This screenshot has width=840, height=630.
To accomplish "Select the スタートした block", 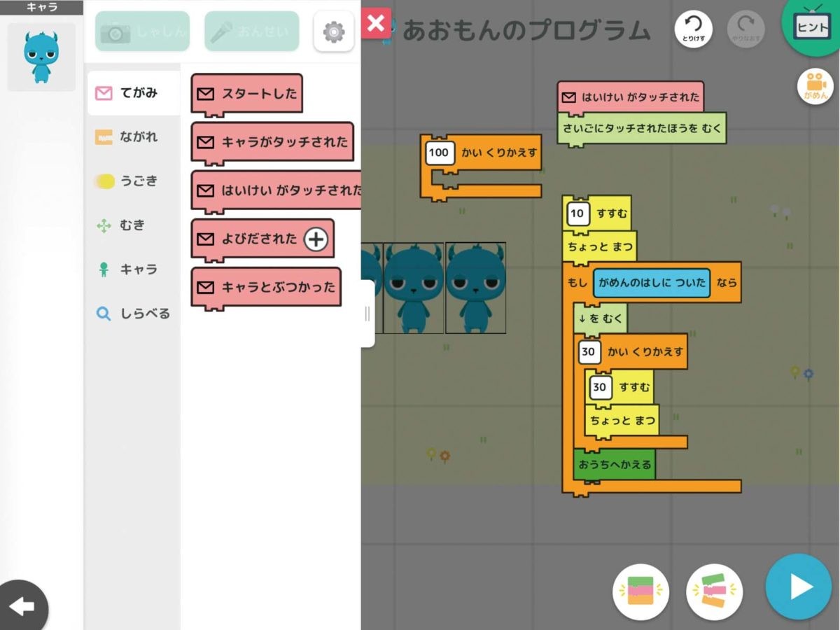I will (x=247, y=93).
